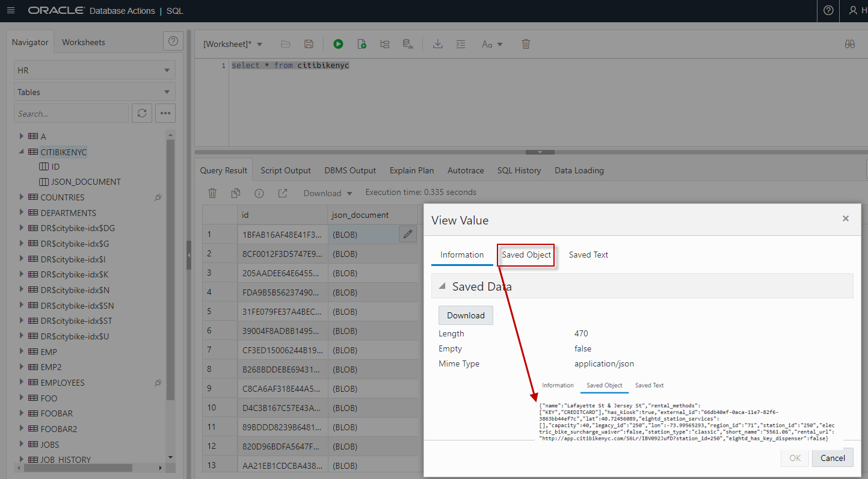Cancel the View Value dialog
This screenshot has width=868, height=479.
[833, 458]
